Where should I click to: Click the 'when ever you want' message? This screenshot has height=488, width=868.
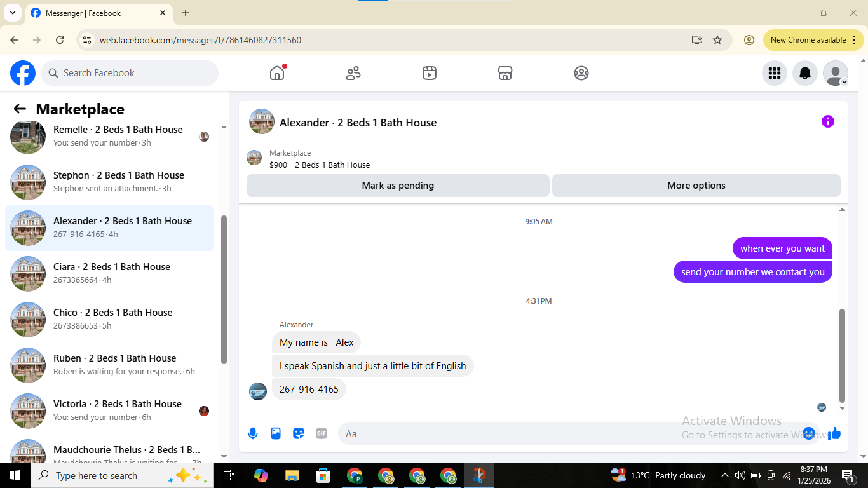click(782, 248)
